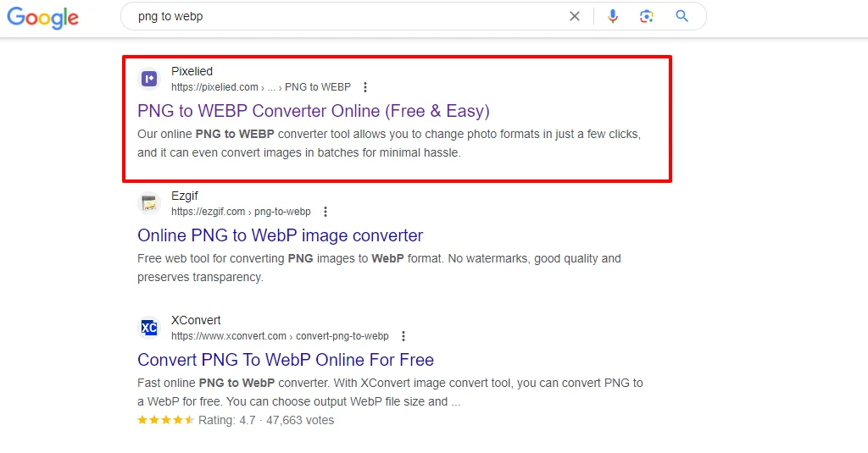Open 'Convert PNG To WebP Online For Free' link

click(x=286, y=360)
